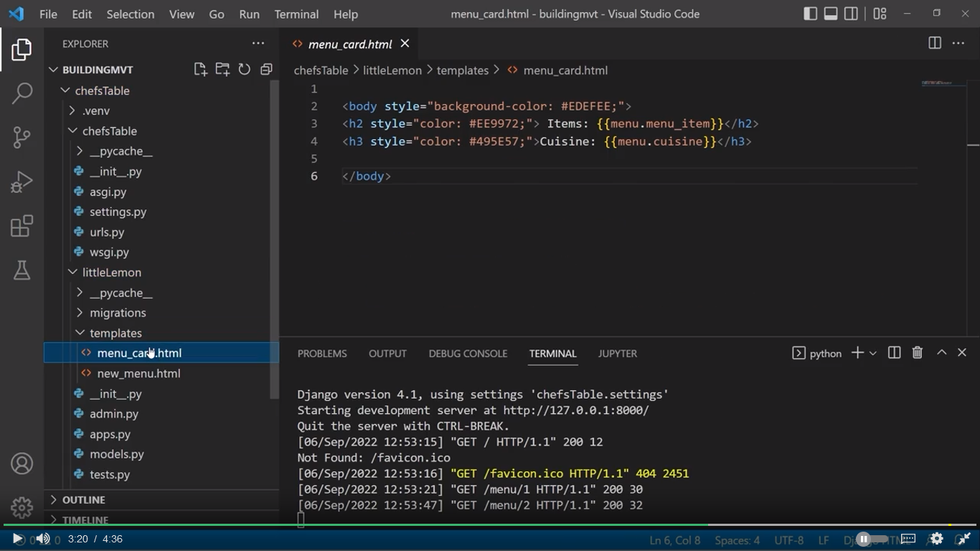Expand the OUTLINE section
Image resolution: width=980 pixels, height=551 pixels.
[x=83, y=499]
